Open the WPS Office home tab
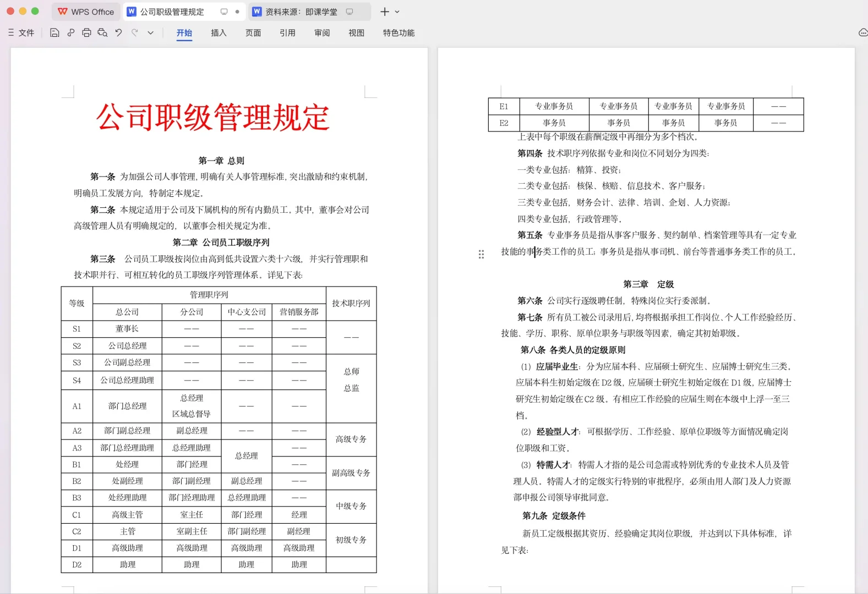Image resolution: width=868 pixels, height=594 pixels. click(86, 12)
